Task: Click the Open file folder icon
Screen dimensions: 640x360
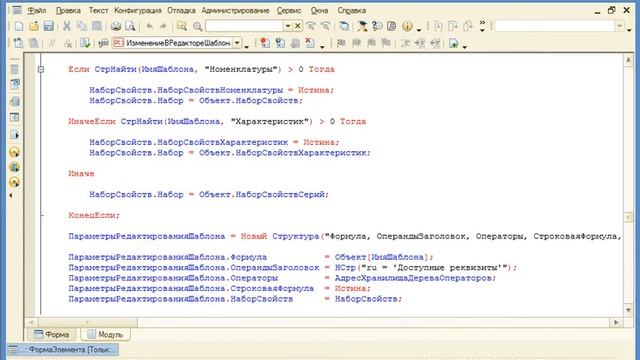Action: pos(34,27)
